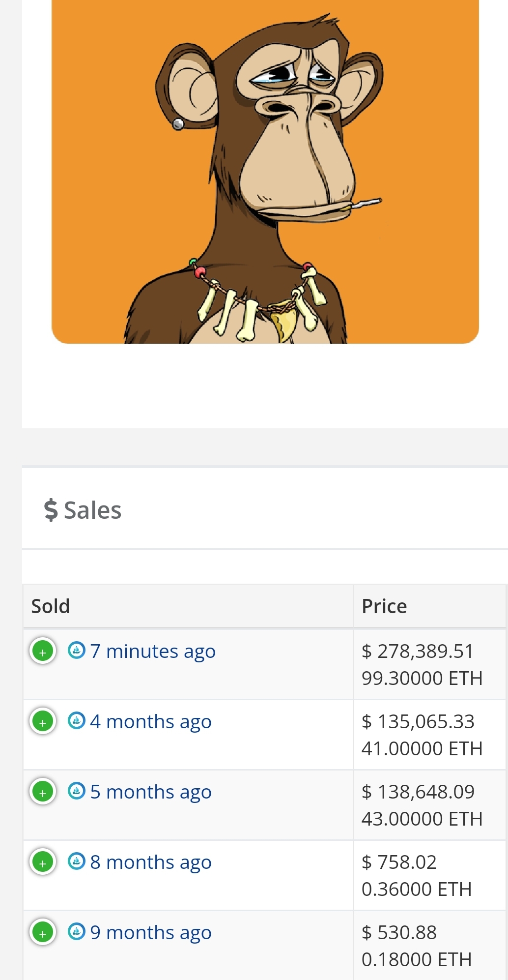Follow the "5 months ago" link
Image resolution: width=508 pixels, height=980 pixels.
pyautogui.click(x=151, y=792)
